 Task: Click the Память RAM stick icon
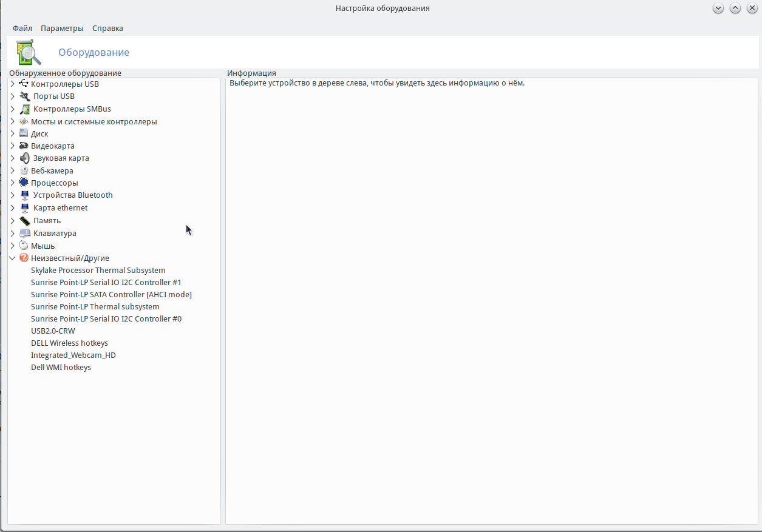[x=24, y=220]
